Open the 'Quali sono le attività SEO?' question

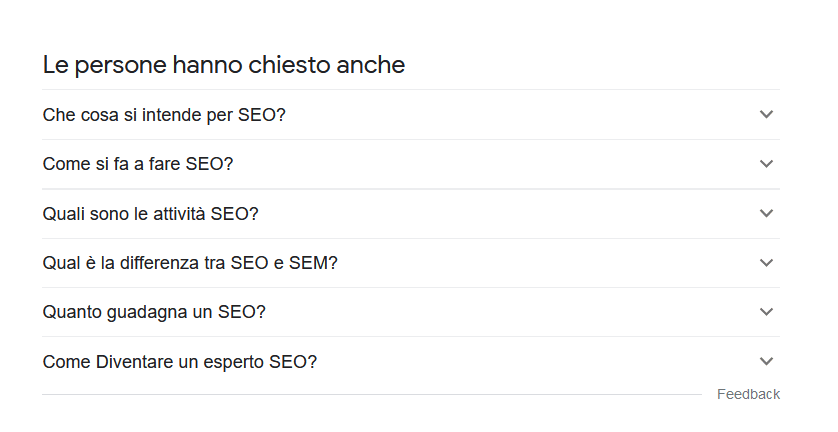(150, 214)
